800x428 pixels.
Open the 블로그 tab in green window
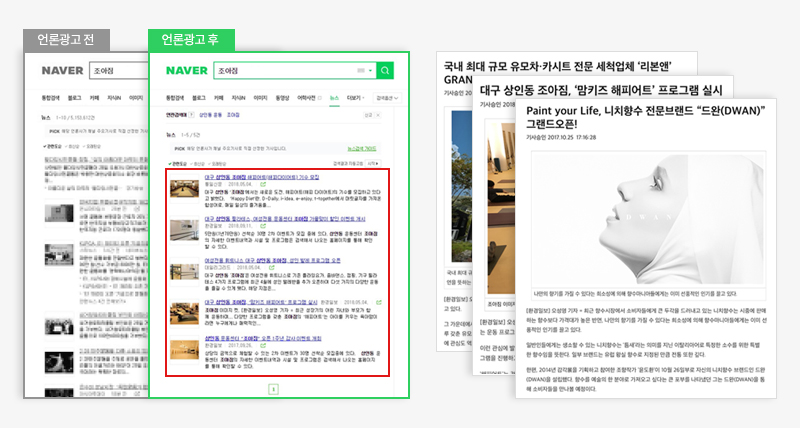(x=198, y=98)
